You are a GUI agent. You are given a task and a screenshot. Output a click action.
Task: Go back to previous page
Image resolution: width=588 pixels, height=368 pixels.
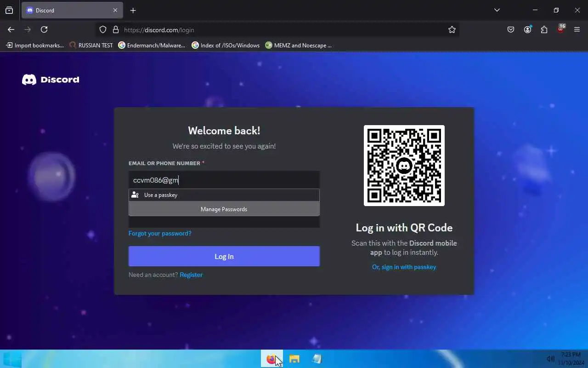(x=11, y=29)
